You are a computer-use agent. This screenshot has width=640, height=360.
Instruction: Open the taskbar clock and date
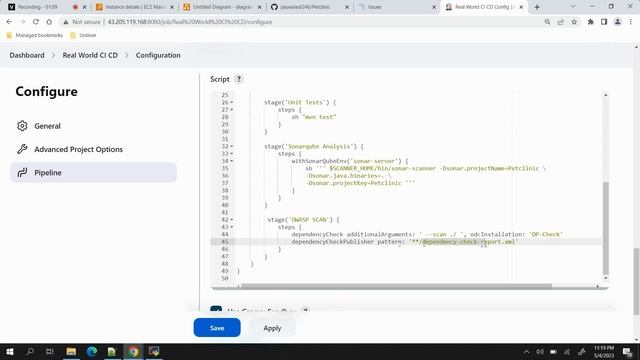point(604,351)
